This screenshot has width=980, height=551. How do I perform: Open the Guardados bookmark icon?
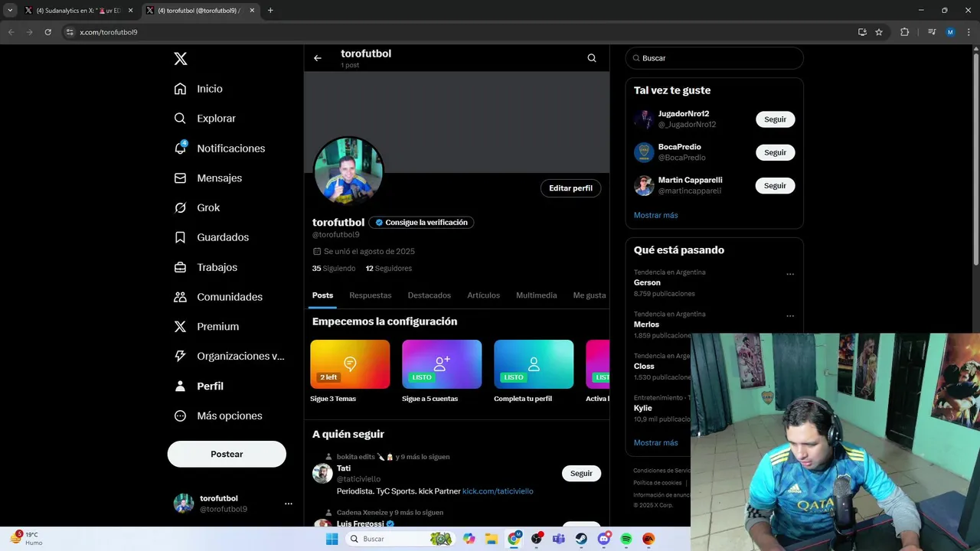click(180, 237)
